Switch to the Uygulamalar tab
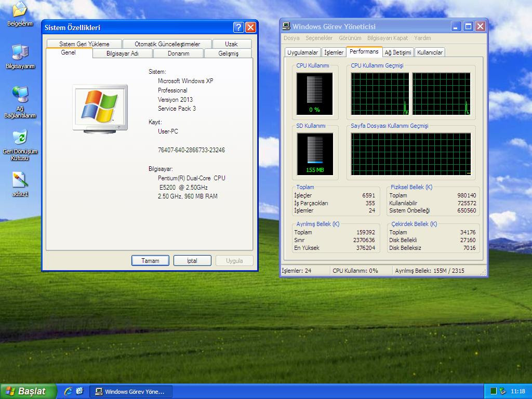532x399 pixels. coord(303,52)
